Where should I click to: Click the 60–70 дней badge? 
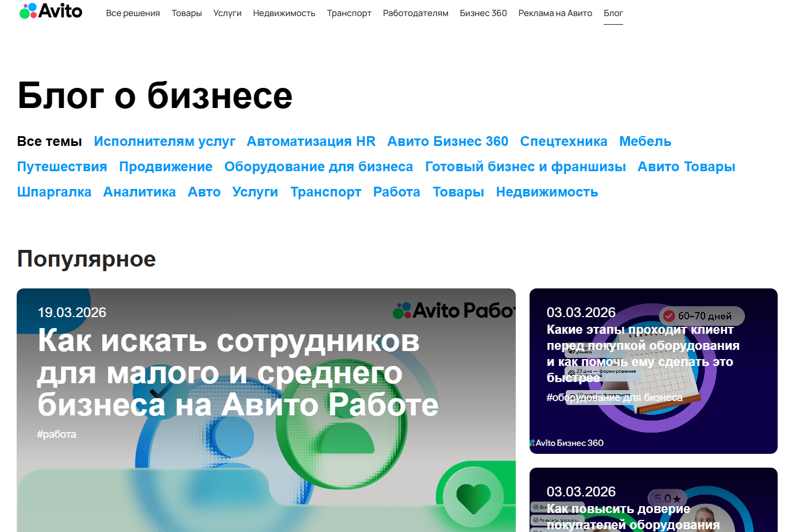pyautogui.click(x=702, y=316)
